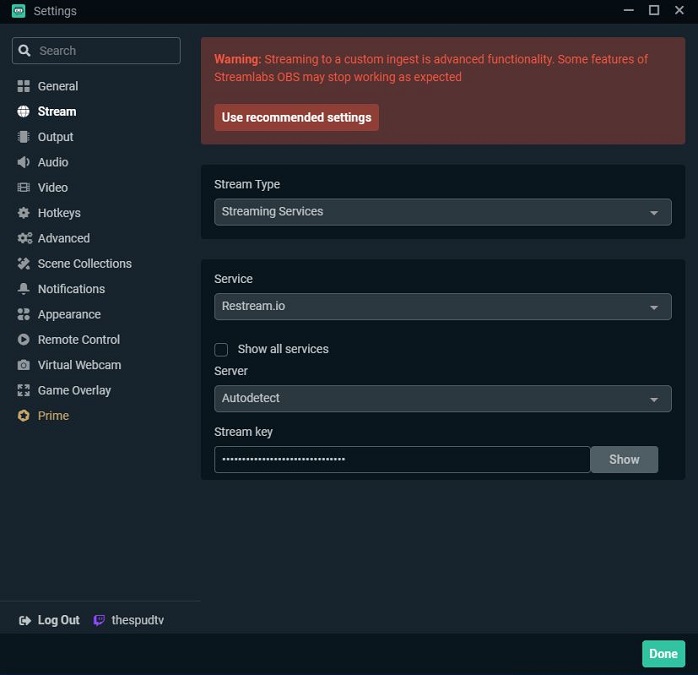This screenshot has height=675, width=698.
Task: Click the Scene Collections wand icon
Action: 24,264
